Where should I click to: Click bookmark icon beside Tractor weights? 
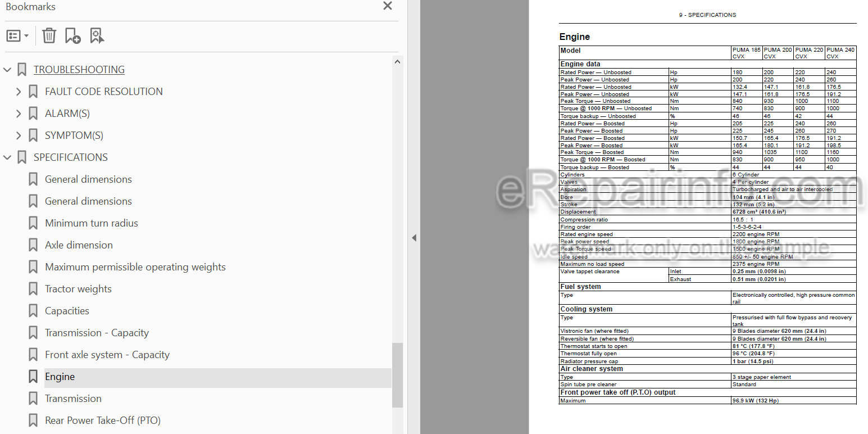pyautogui.click(x=33, y=289)
